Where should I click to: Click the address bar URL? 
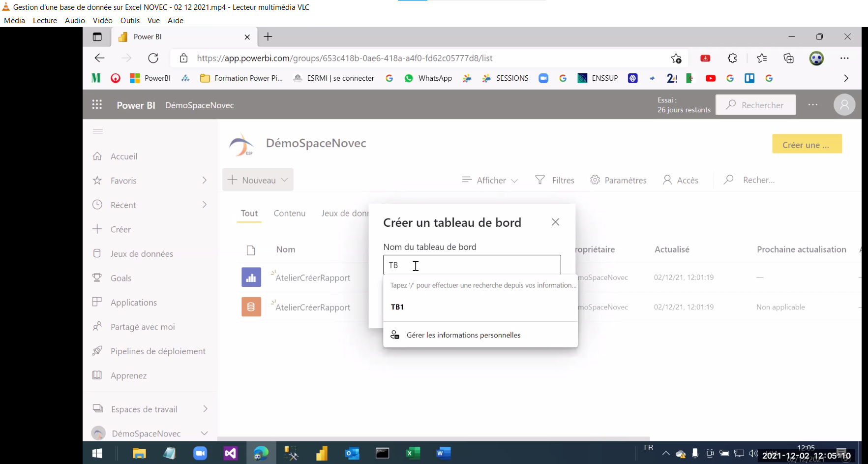(x=344, y=58)
